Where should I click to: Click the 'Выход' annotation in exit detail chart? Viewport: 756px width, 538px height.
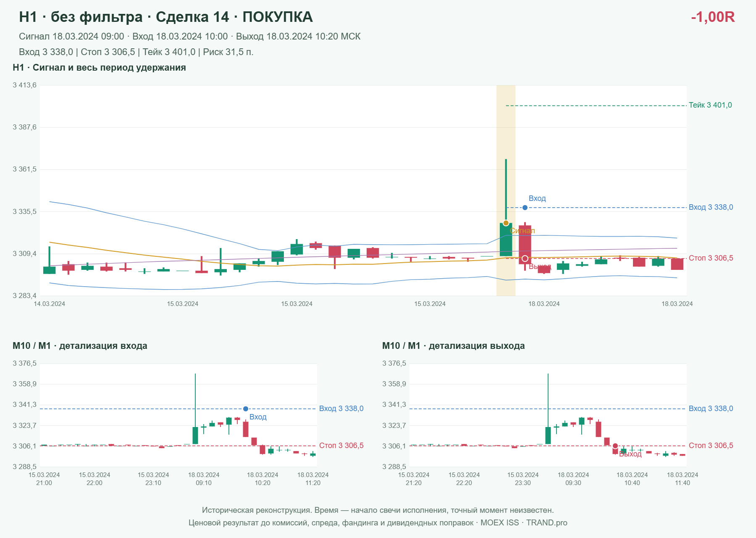pos(630,454)
